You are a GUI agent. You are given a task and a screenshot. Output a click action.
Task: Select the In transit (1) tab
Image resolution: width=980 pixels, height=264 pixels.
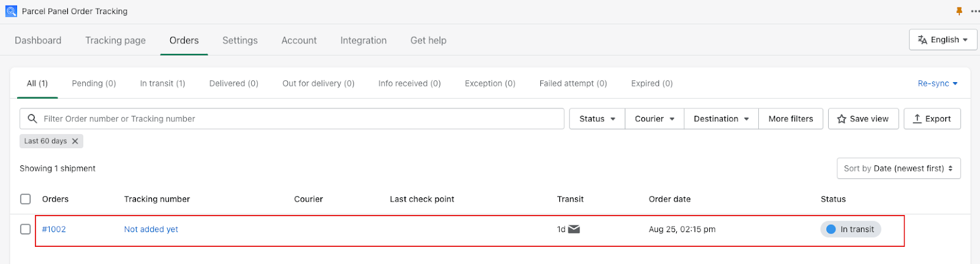(x=162, y=83)
